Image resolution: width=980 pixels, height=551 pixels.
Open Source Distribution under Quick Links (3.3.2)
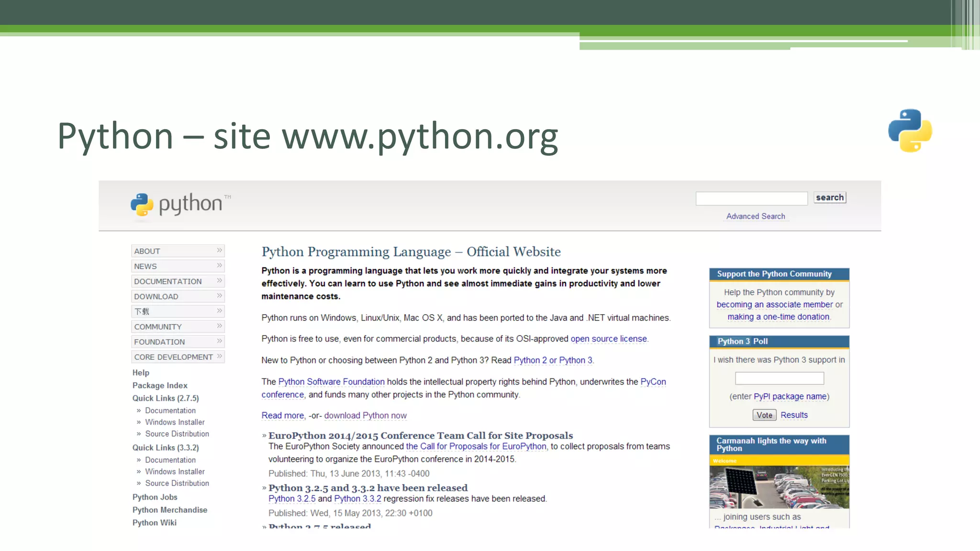click(177, 484)
